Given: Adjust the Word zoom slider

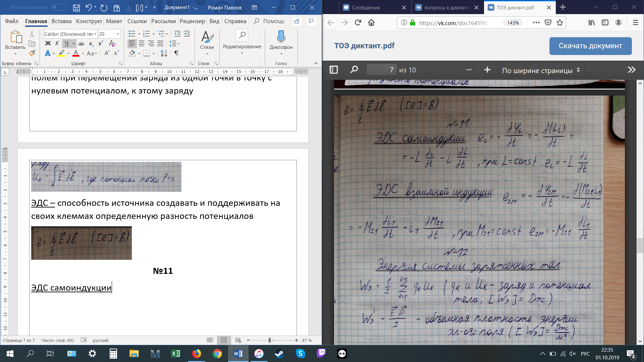Looking at the screenshot, I should click(x=270, y=340).
